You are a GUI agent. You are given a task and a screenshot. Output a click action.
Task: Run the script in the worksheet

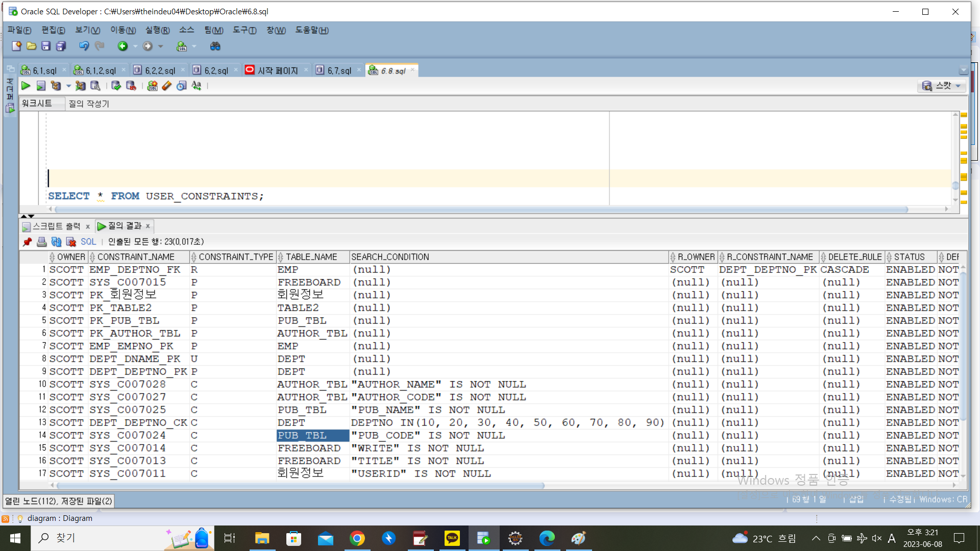tap(41, 86)
